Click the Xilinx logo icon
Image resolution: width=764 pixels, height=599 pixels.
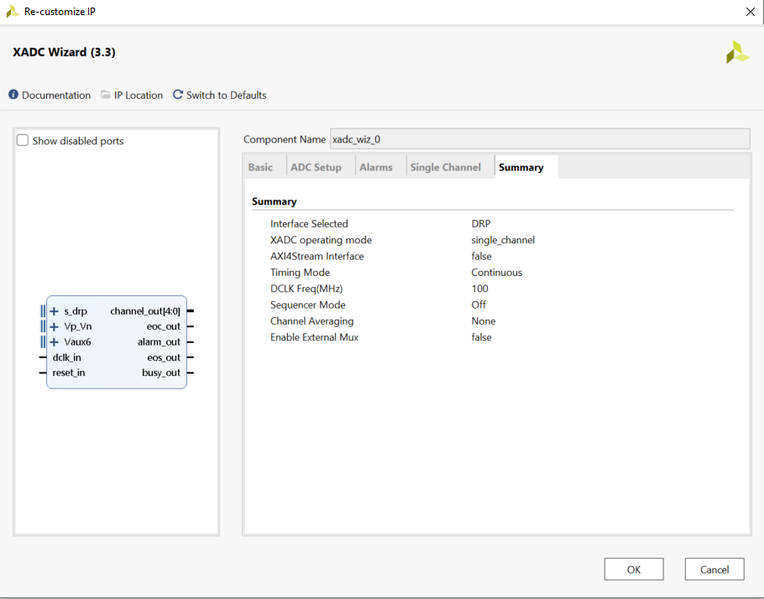point(736,53)
